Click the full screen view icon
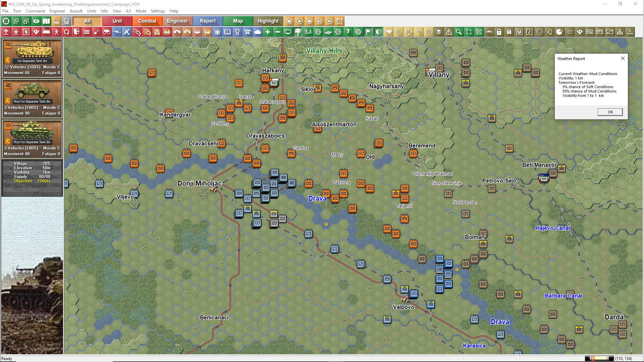The height and width of the screenshot is (362, 644). point(469,32)
